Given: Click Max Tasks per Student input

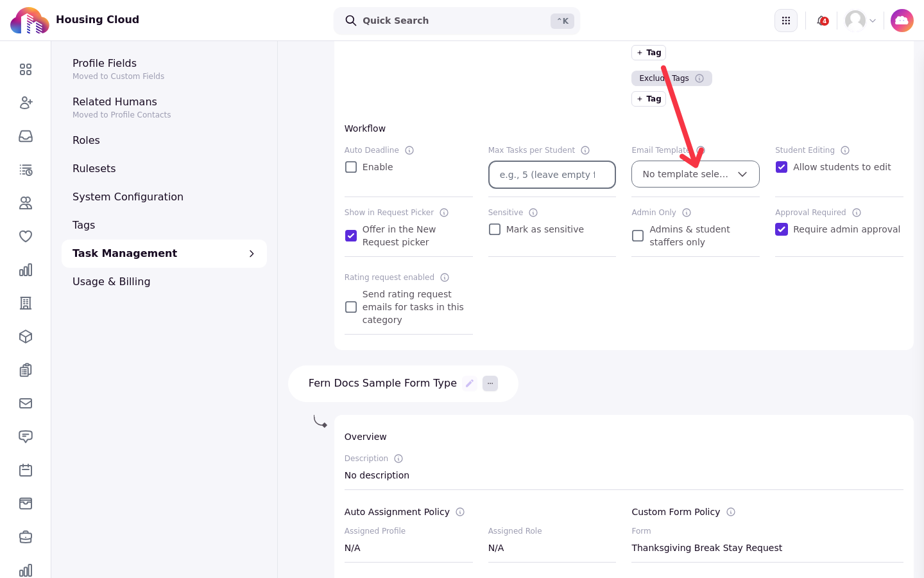Looking at the screenshot, I should (552, 175).
